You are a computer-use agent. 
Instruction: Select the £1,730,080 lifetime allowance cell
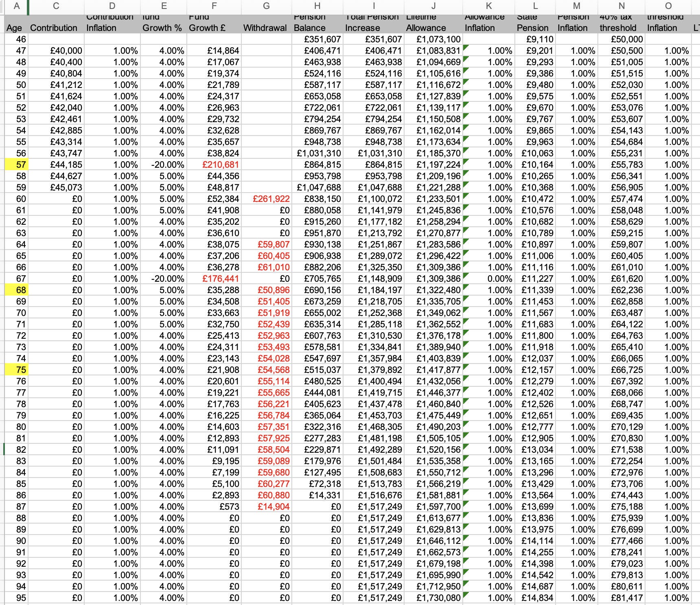pos(433,598)
